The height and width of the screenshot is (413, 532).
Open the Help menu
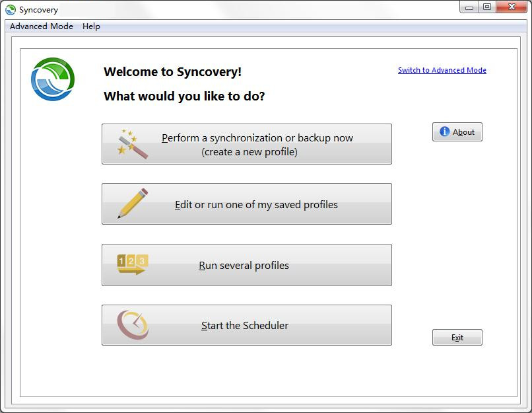(x=91, y=26)
